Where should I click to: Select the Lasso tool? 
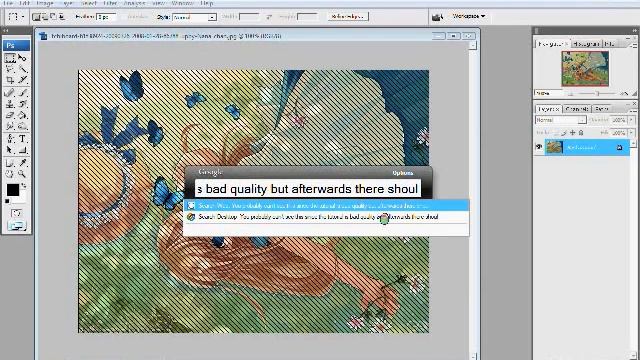10,69
